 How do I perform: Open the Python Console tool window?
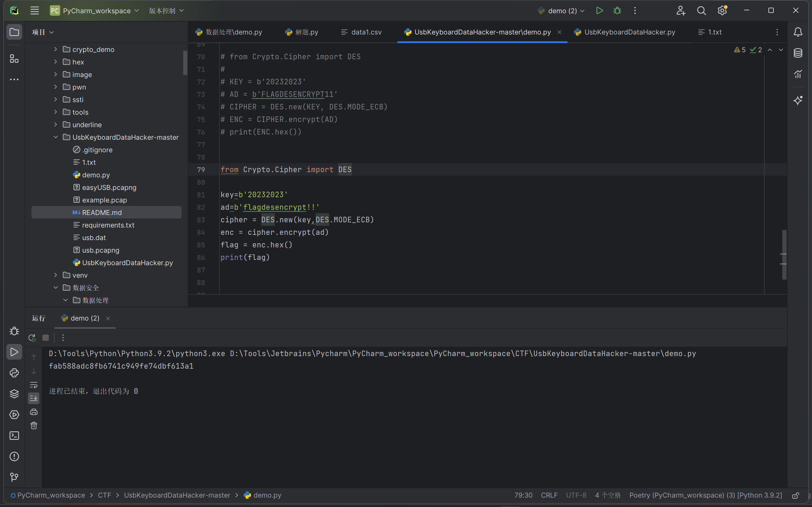(14, 372)
